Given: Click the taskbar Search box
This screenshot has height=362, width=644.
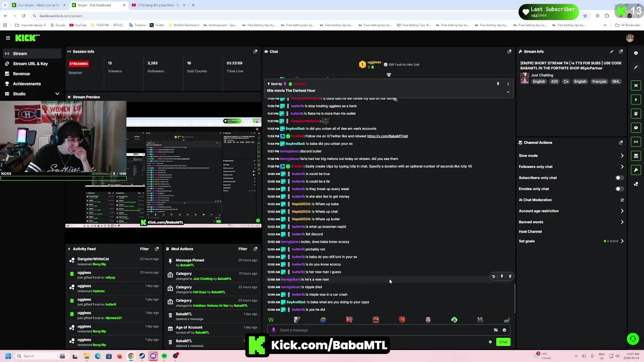Looking at the screenshot, I should [x=42, y=356].
